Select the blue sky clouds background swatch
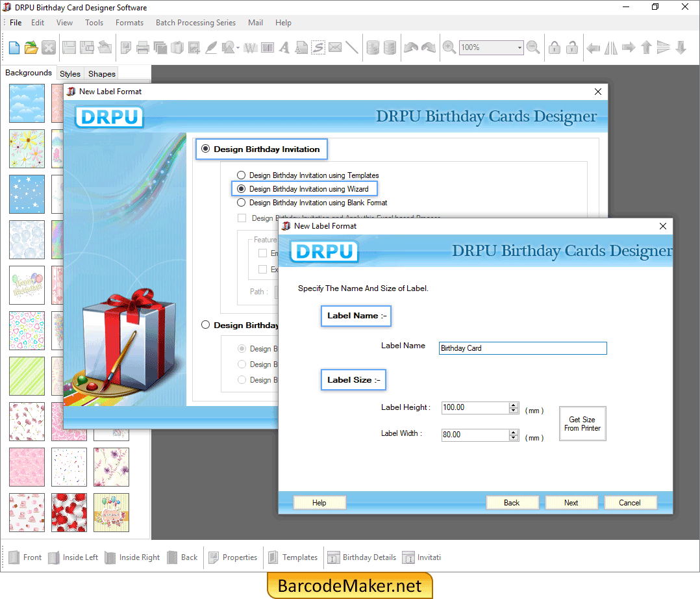The image size is (700, 599). (x=27, y=103)
